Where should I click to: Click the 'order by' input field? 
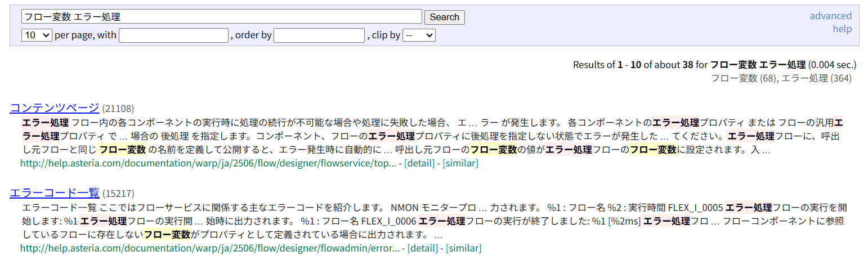319,35
